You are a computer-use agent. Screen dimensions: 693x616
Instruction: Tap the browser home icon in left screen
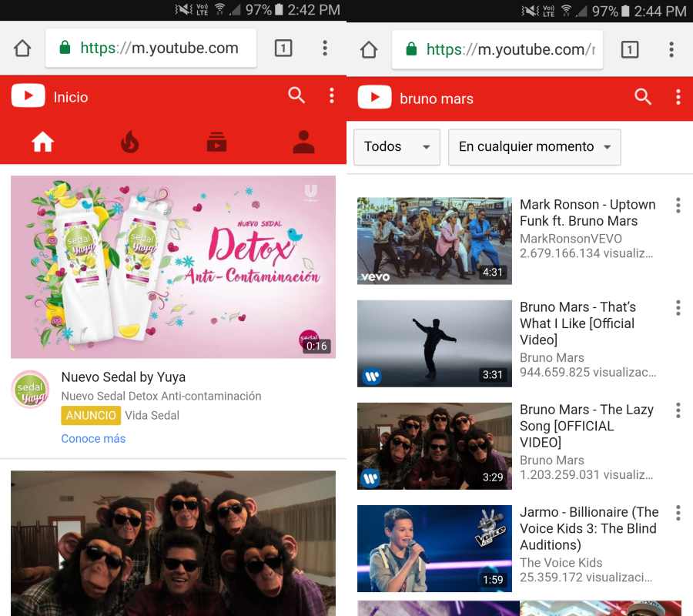22,49
